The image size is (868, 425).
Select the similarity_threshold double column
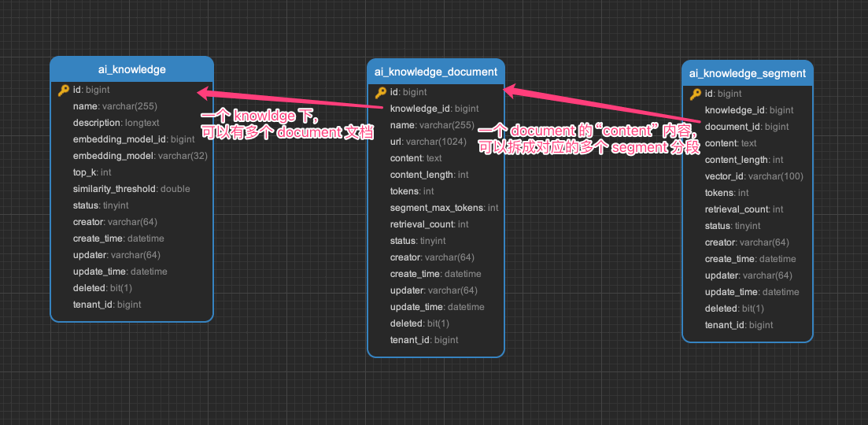(x=131, y=189)
